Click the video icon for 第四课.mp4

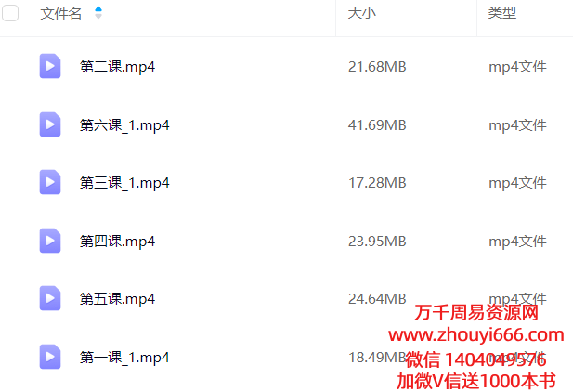50,241
